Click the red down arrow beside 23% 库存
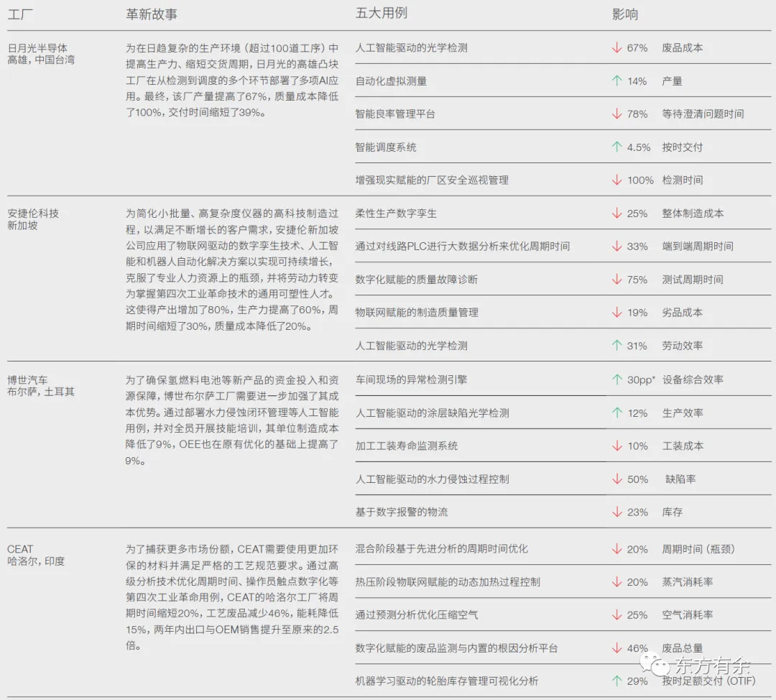Screen dimensions: 776x700 616,512
